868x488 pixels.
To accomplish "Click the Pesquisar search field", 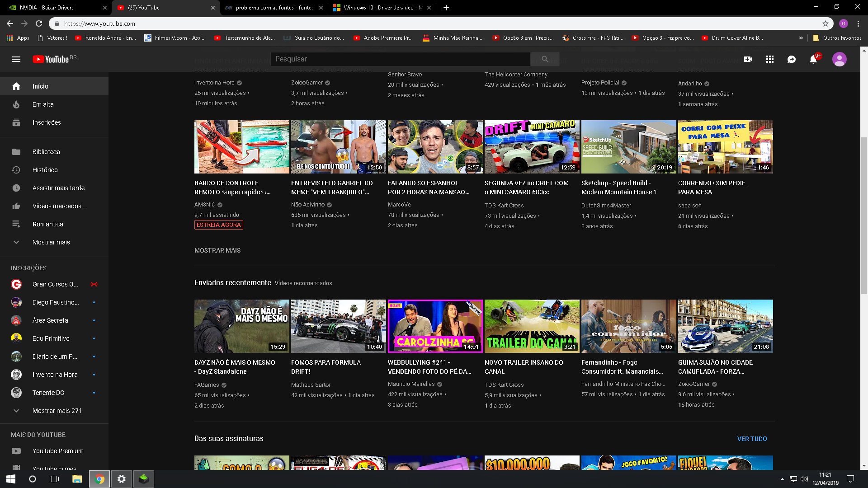I will (401, 59).
